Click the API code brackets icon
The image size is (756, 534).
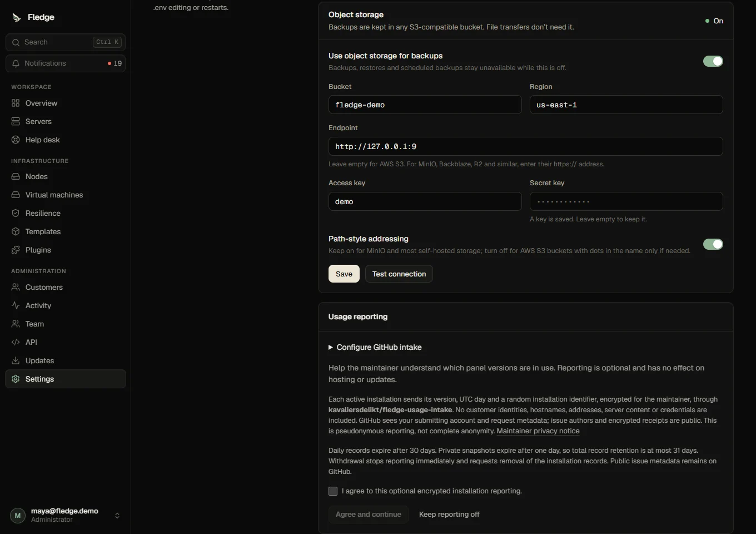click(16, 342)
